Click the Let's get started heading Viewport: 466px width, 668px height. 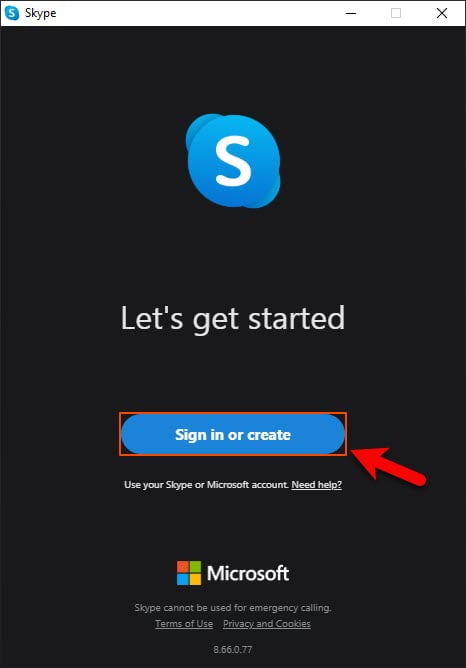pos(233,319)
